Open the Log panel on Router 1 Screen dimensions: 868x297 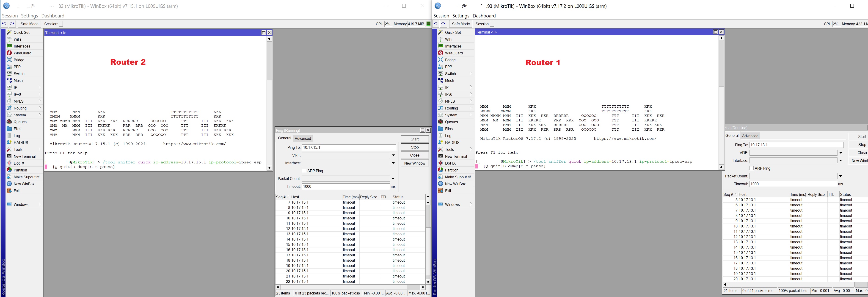(x=448, y=136)
